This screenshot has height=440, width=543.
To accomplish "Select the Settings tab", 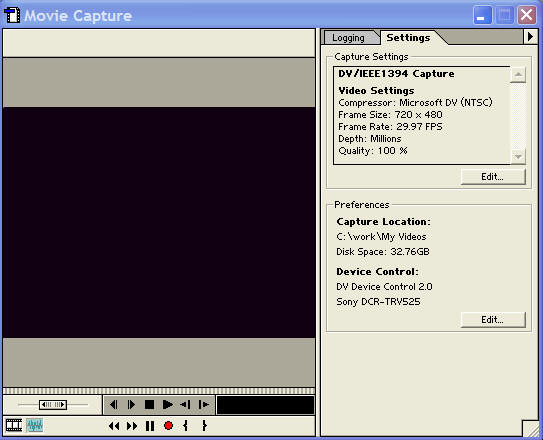I will [408, 37].
